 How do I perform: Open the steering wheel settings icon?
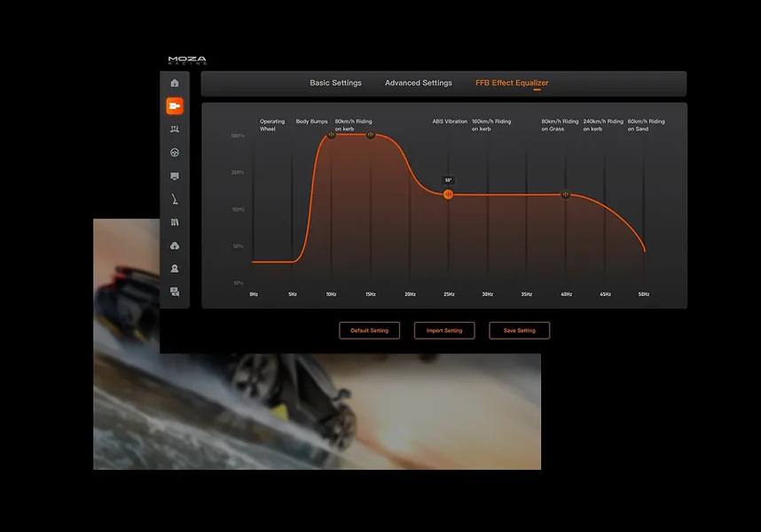175,153
